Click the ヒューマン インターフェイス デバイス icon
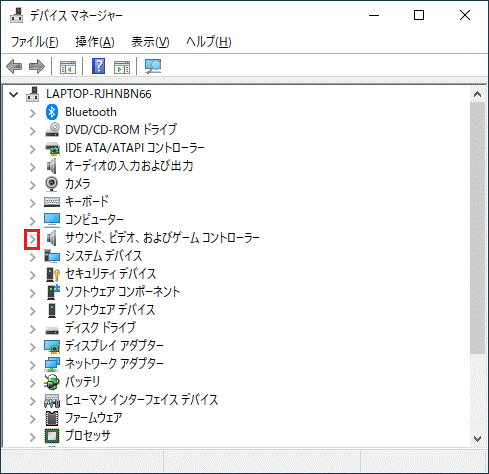Screen dimensions: 489x474 (x=52, y=400)
